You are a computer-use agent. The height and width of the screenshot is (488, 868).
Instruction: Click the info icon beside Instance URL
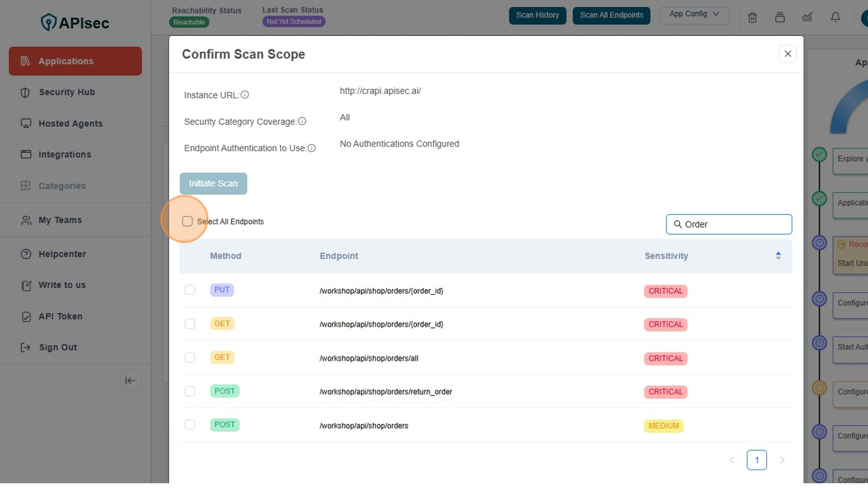tap(245, 95)
